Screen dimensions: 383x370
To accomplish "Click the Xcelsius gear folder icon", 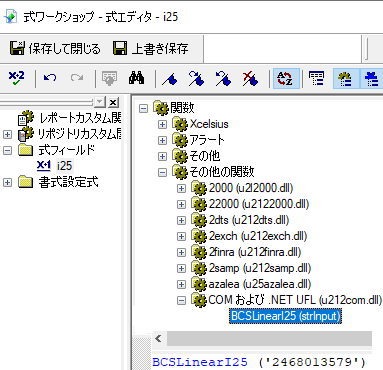I will [180, 124].
